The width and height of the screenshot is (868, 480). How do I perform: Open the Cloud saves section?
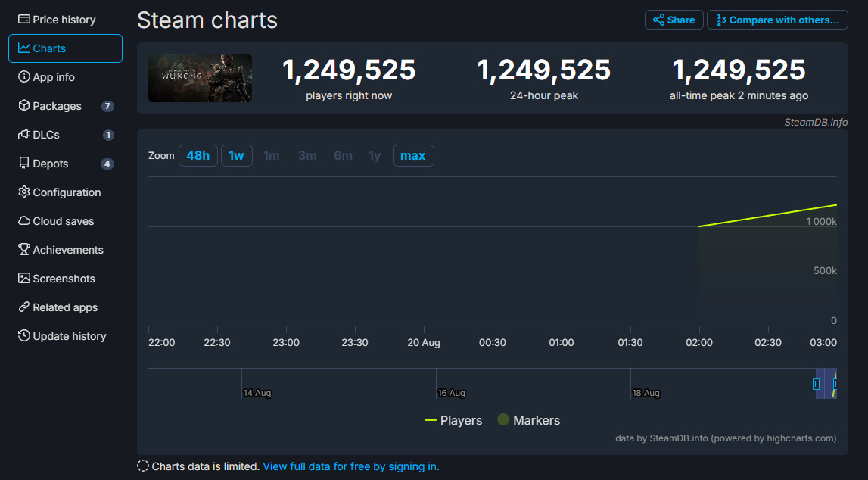tap(65, 221)
